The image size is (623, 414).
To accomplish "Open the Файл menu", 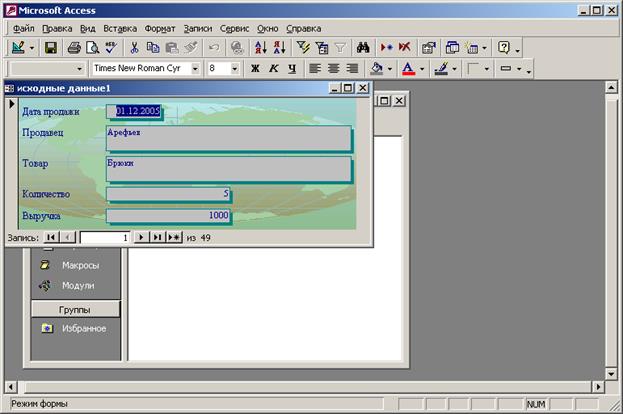I will (x=23, y=29).
